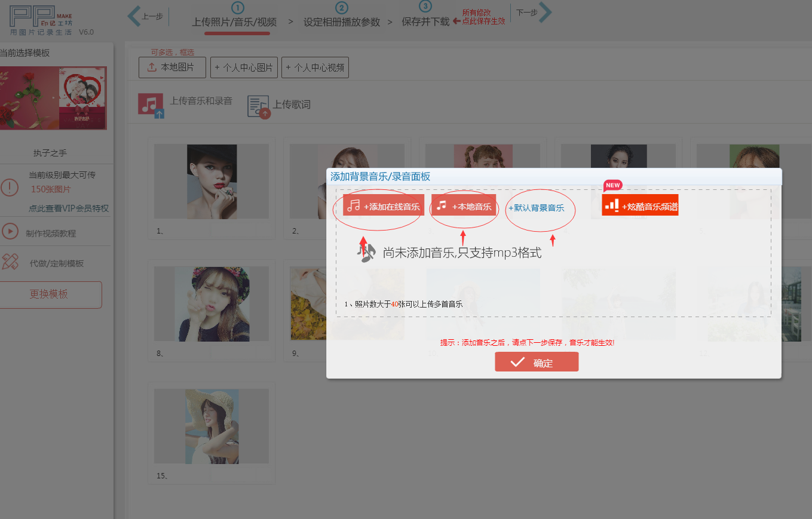Click the 上传歌词 label
This screenshot has height=519, width=812.
292,105
